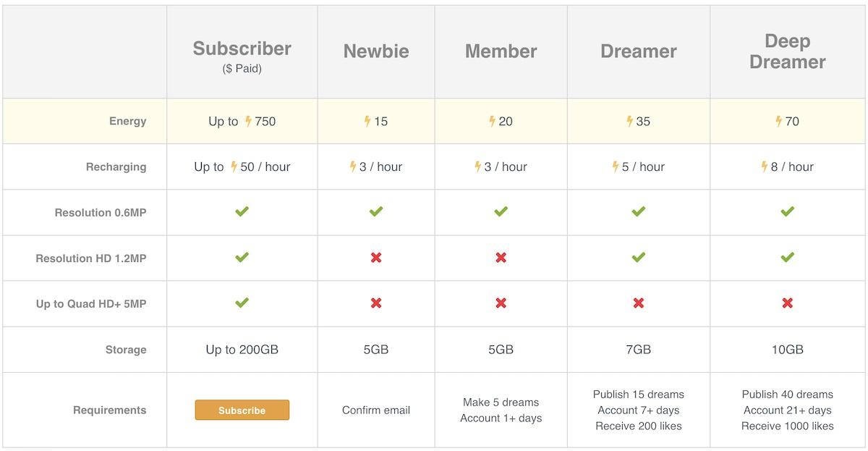Click the green check for Newbie Resolution 0.6MP
Image resolution: width=868 pixels, height=451 pixels.
click(x=376, y=211)
